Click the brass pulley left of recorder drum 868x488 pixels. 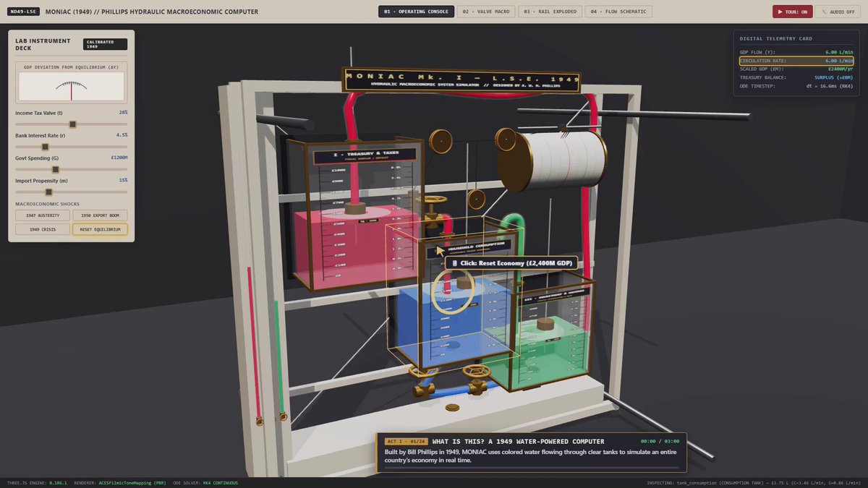(441, 140)
